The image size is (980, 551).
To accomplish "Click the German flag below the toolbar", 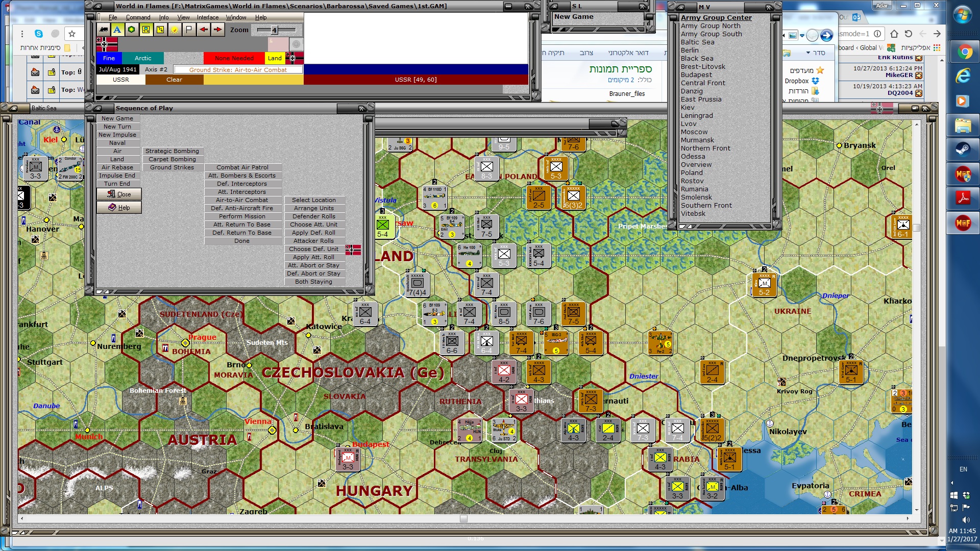I will tap(107, 44).
